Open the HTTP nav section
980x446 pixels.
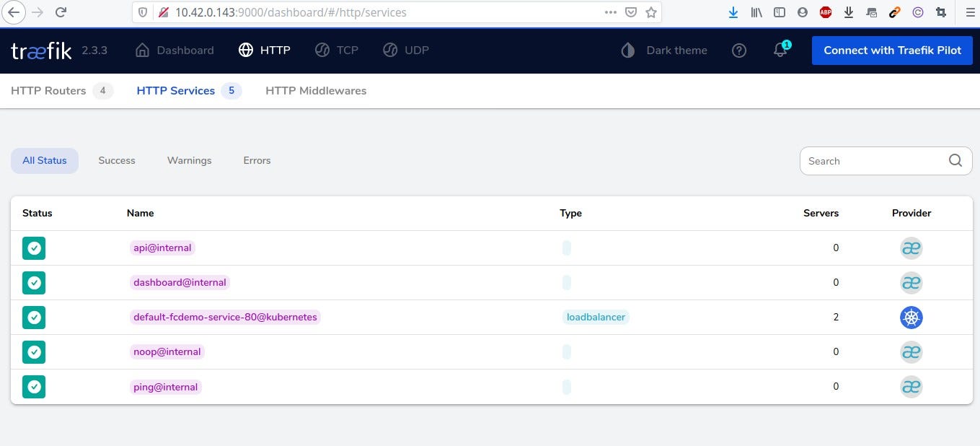[265, 51]
